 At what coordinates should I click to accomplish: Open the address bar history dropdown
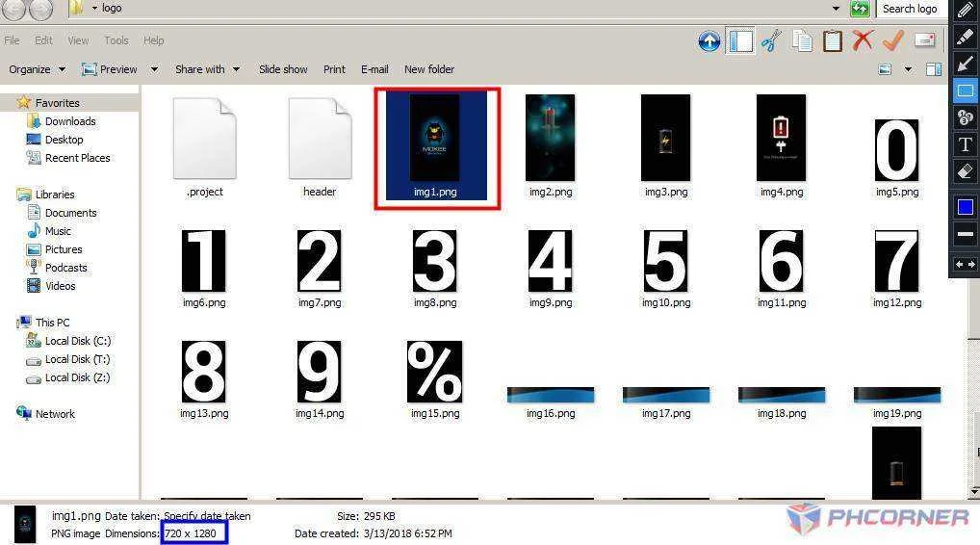836,9
